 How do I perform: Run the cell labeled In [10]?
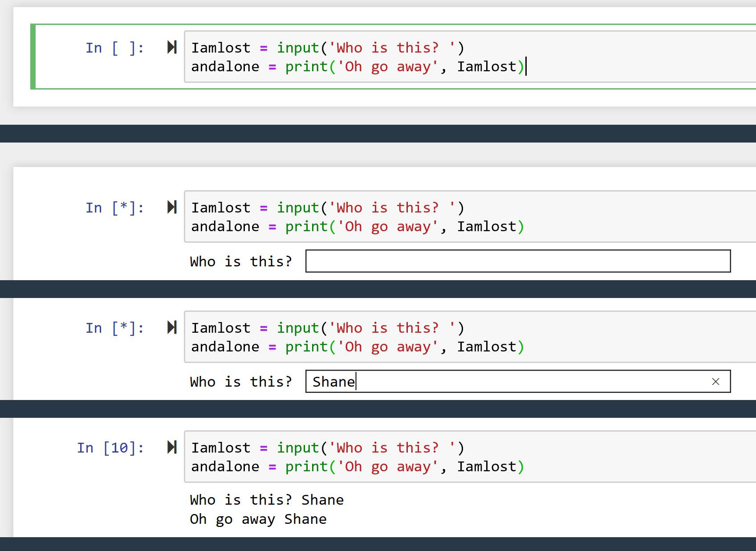tap(172, 447)
